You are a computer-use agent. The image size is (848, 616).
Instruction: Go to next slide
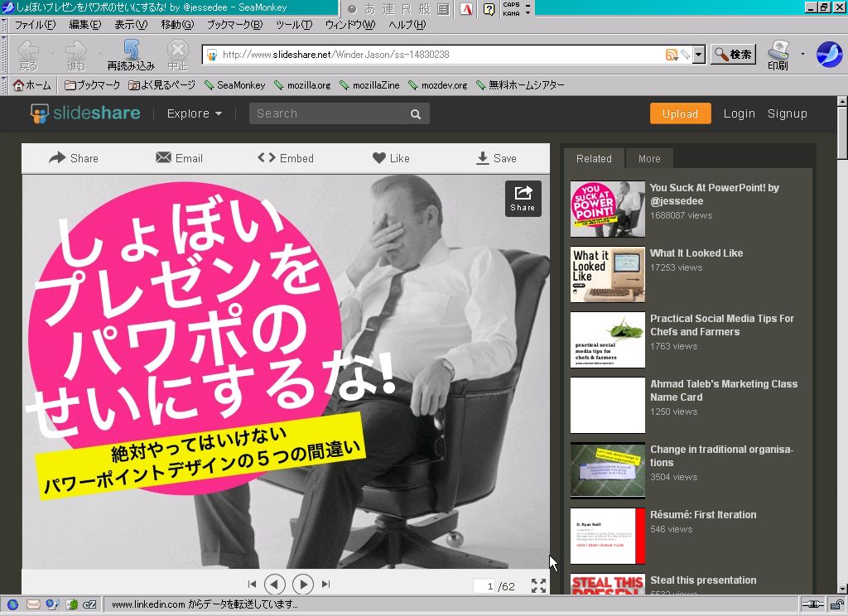click(303, 584)
